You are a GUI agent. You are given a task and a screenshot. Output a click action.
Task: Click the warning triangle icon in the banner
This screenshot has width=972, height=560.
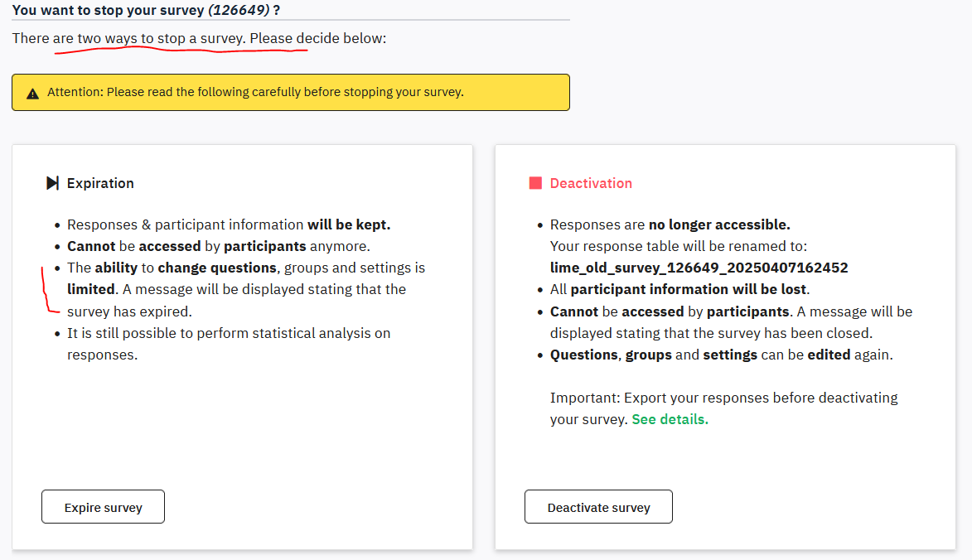click(x=32, y=93)
